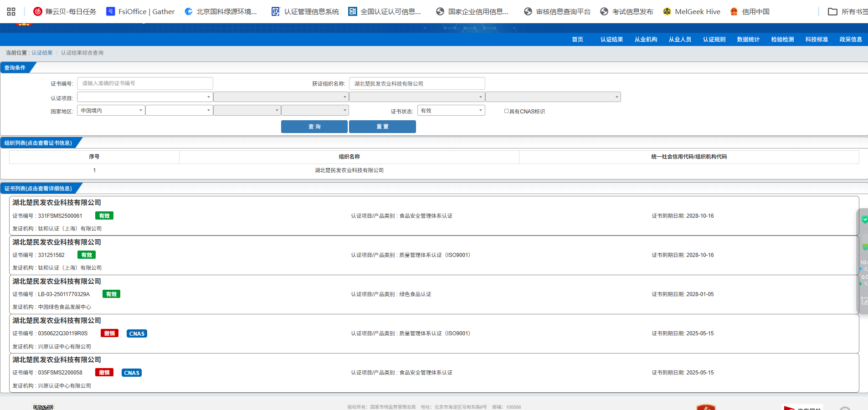Open the 检验检测 navigation menu
Screen dimensions: 868x410
[782, 39]
